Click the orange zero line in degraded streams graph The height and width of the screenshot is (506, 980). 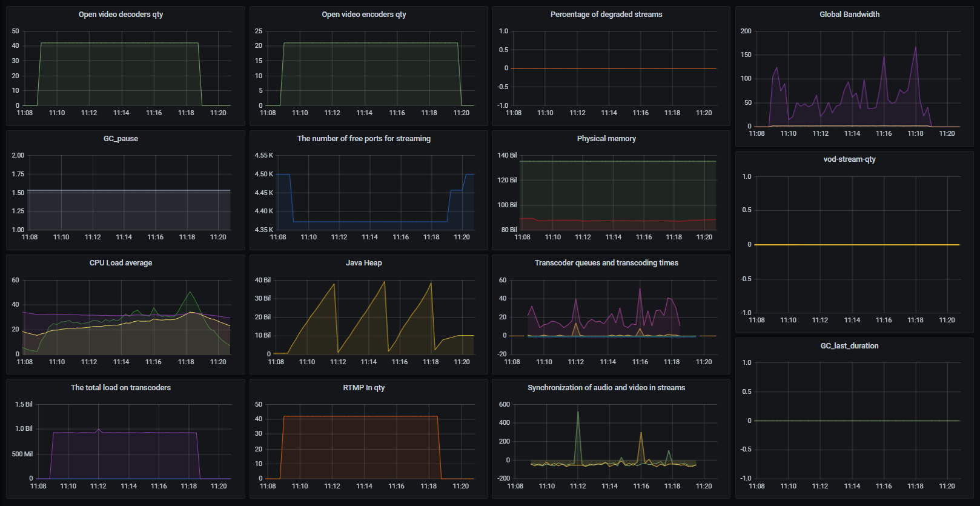pos(614,68)
